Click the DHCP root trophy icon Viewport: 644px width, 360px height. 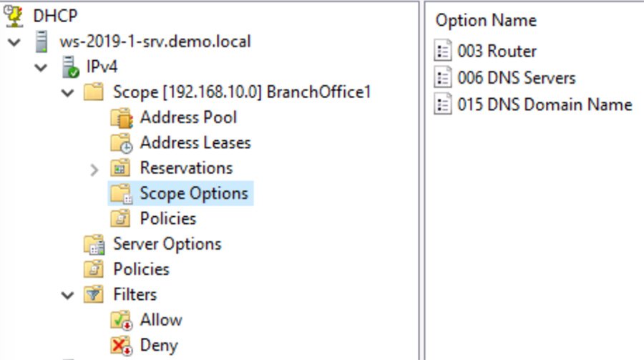point(15,16)
